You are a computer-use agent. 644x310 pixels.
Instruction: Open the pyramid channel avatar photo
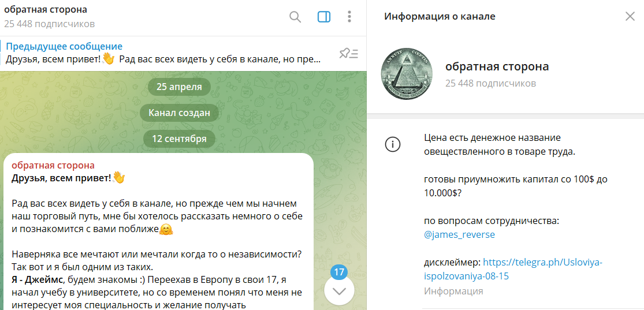[407, 73]
